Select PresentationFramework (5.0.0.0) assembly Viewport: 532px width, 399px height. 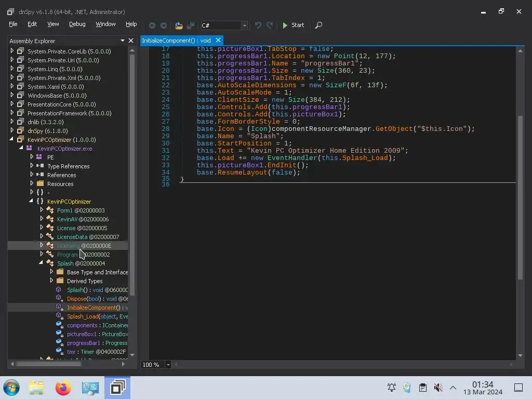[x=70, y=113]
